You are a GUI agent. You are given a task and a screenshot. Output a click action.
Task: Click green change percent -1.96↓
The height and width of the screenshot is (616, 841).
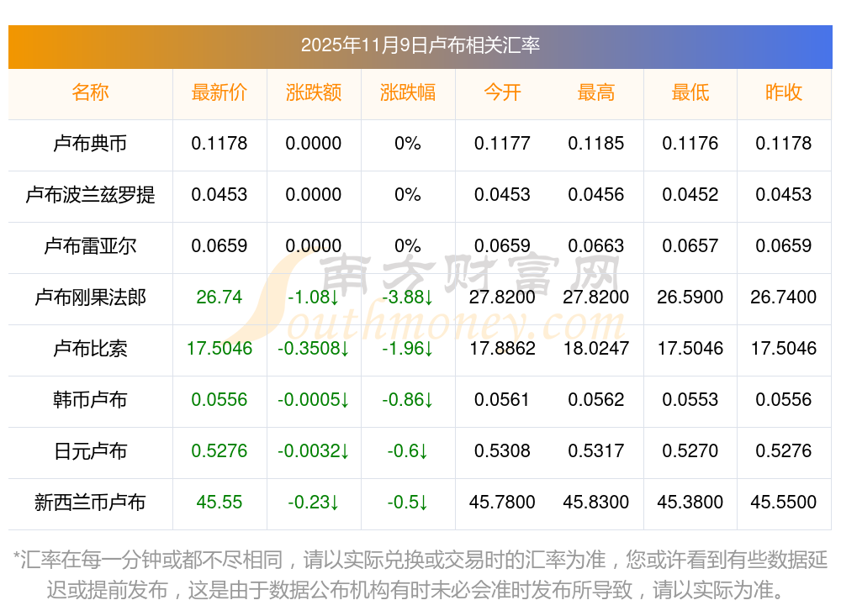(x=408, y=349)
